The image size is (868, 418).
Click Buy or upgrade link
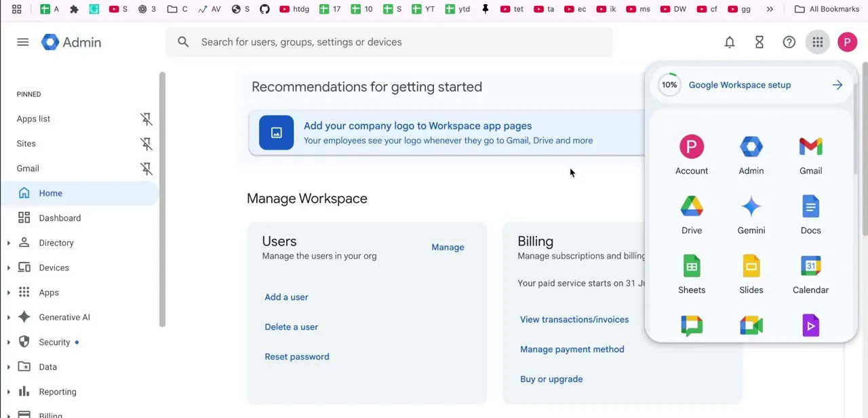pyautogui.click(x=551, y=379)
